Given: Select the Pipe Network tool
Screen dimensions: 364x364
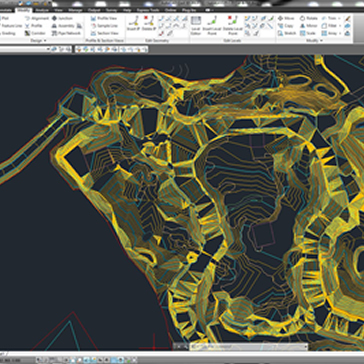Looking at the screenshot, I should point(66,33).
